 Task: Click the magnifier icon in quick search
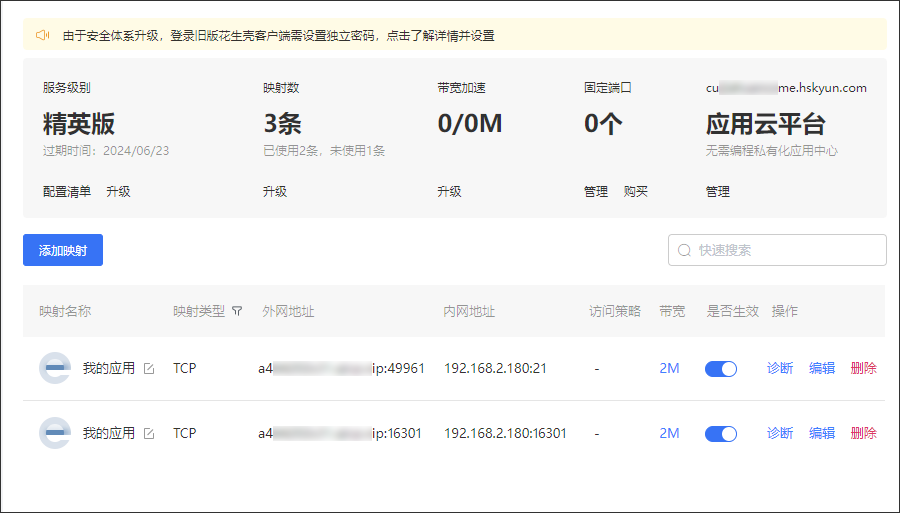684,250
